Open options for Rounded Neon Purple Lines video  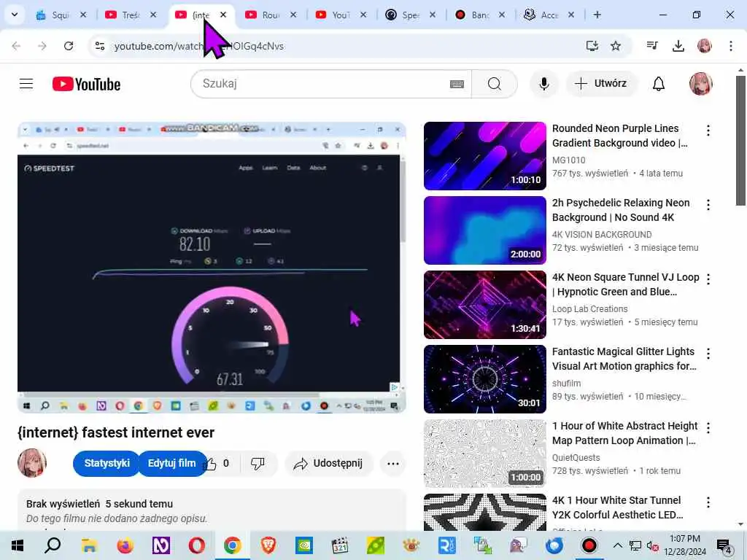point(708,131)
